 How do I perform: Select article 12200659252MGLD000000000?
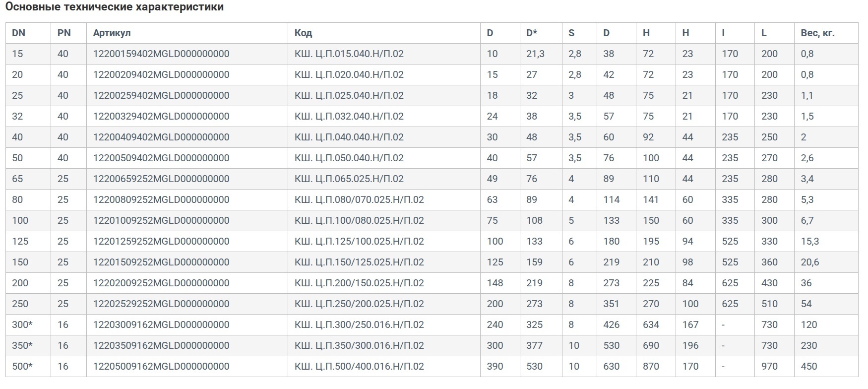(x=161, y=179)
